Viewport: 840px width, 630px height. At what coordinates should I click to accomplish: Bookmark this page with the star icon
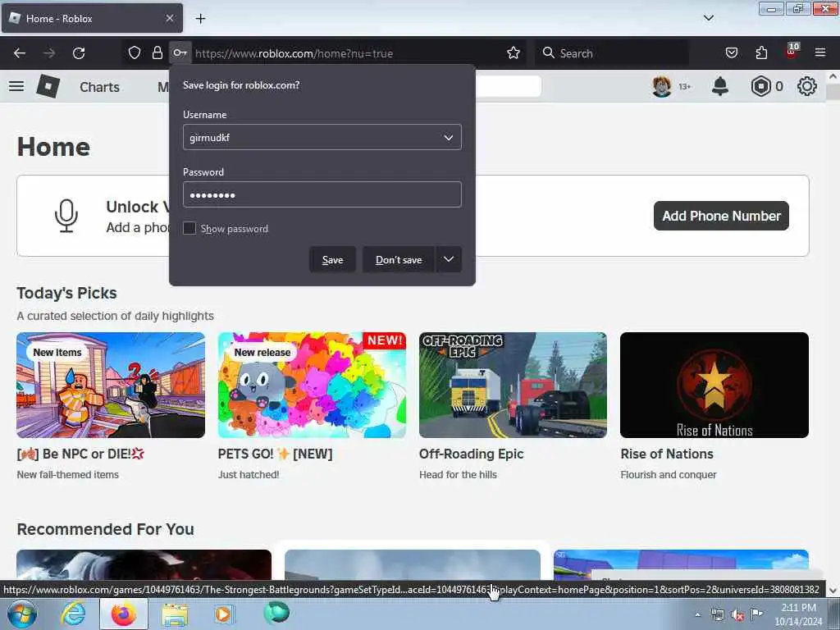514,52
